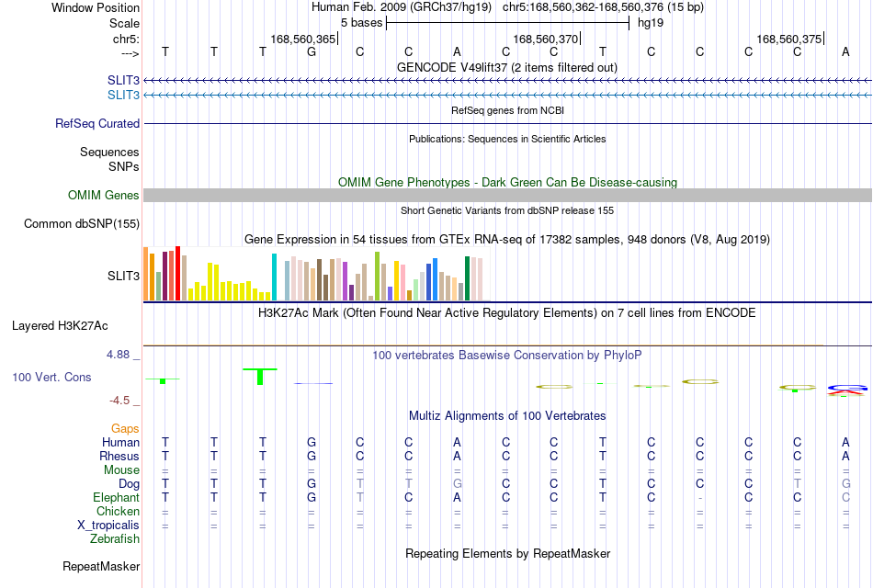873x588 pixels.
Task: Click the RefSeq Curated track label
Action: pos(96,124)
